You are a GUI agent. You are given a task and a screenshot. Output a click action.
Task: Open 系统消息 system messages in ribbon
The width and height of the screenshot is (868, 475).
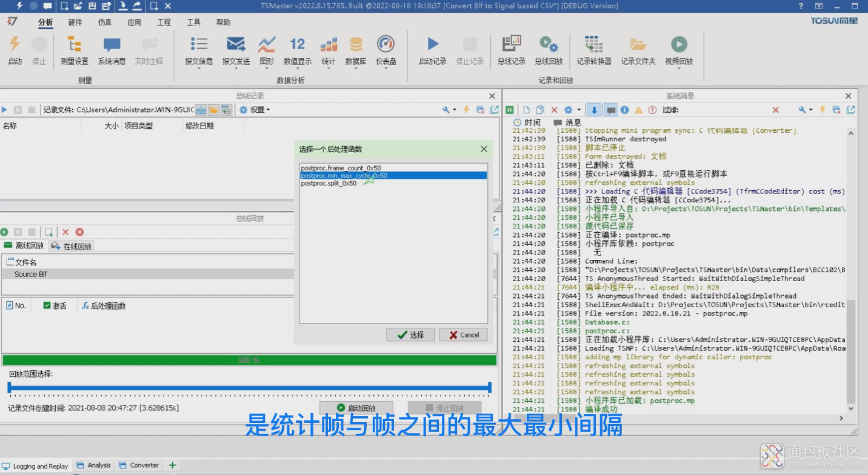tap(112, 50)
